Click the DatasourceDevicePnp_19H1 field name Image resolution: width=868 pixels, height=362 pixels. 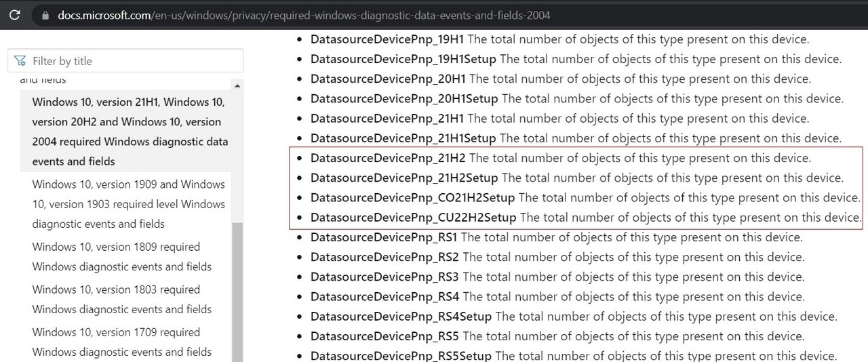387,39
